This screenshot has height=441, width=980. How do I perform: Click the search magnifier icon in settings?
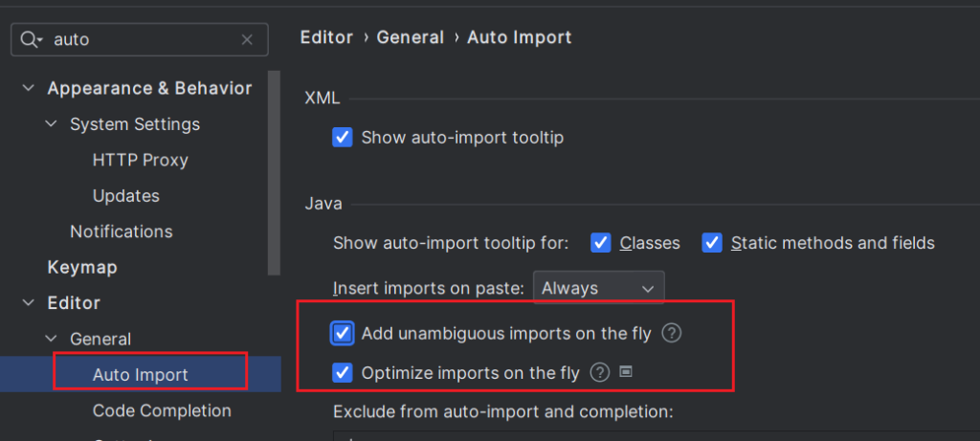[31, 40]
